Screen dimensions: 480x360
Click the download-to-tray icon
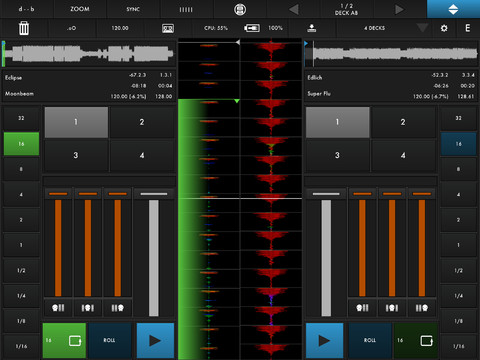[312, 28]
